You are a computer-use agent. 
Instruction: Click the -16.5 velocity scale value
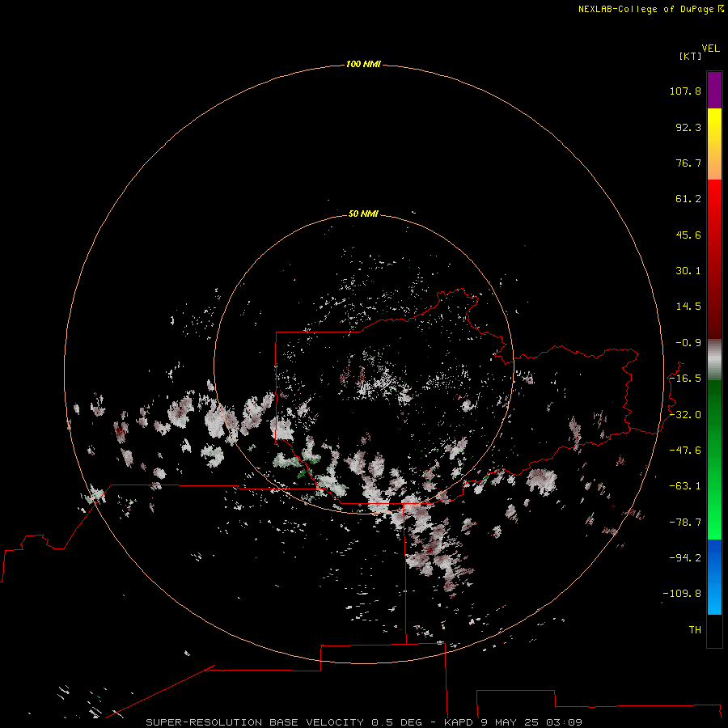[685, 379]
